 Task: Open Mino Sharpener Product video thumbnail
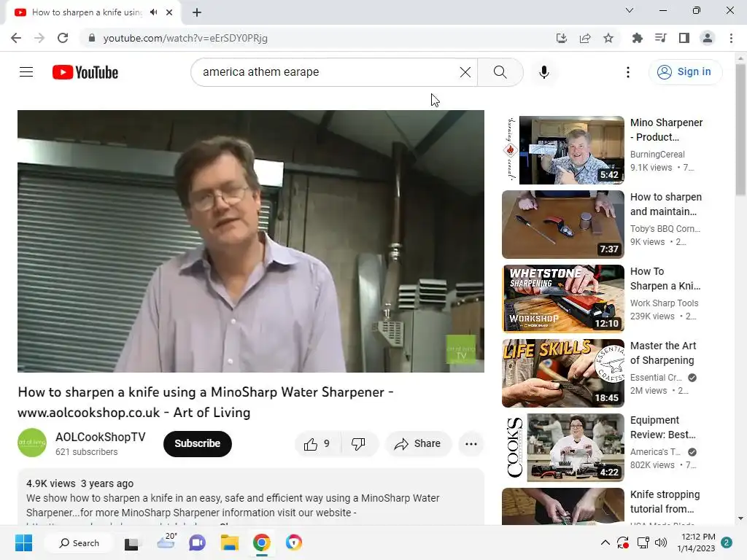click(563, 150)
